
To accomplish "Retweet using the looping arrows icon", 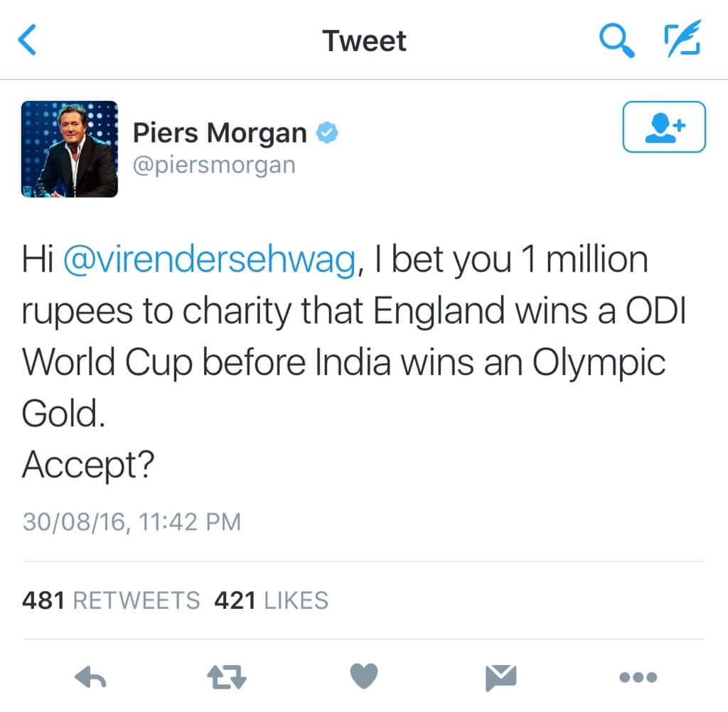I will point(227,677).
